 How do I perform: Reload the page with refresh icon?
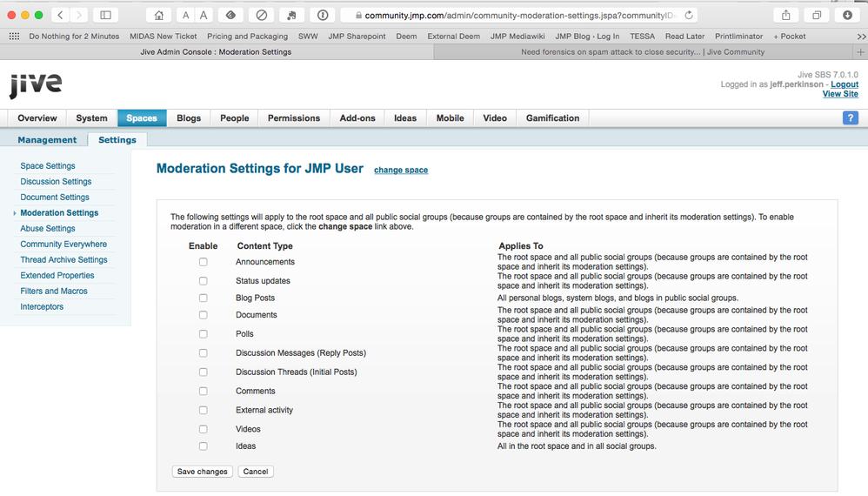pyautogui.click(x=689, y=16)
